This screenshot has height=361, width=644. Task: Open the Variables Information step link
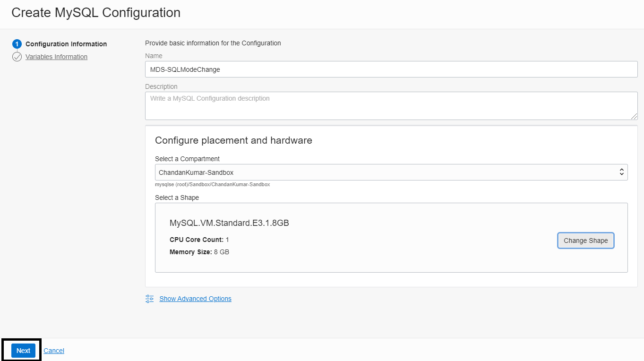56,57
